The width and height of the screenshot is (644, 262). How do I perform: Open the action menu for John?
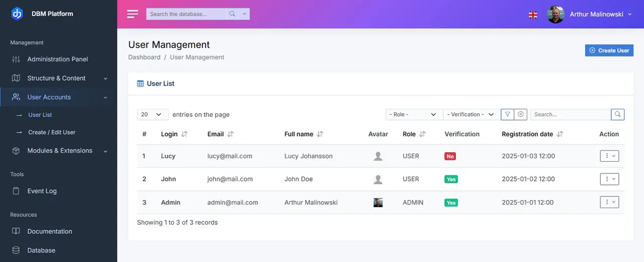coord(609,179)
